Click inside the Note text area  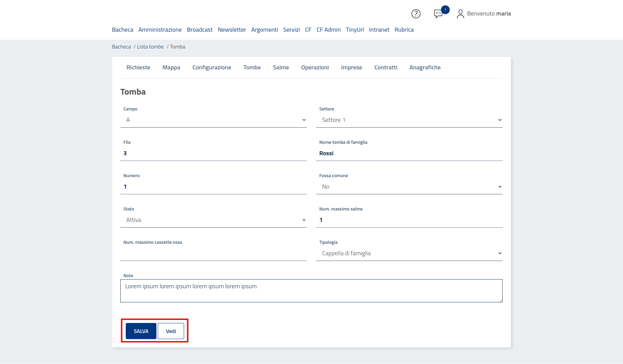(x=311, y=291)
